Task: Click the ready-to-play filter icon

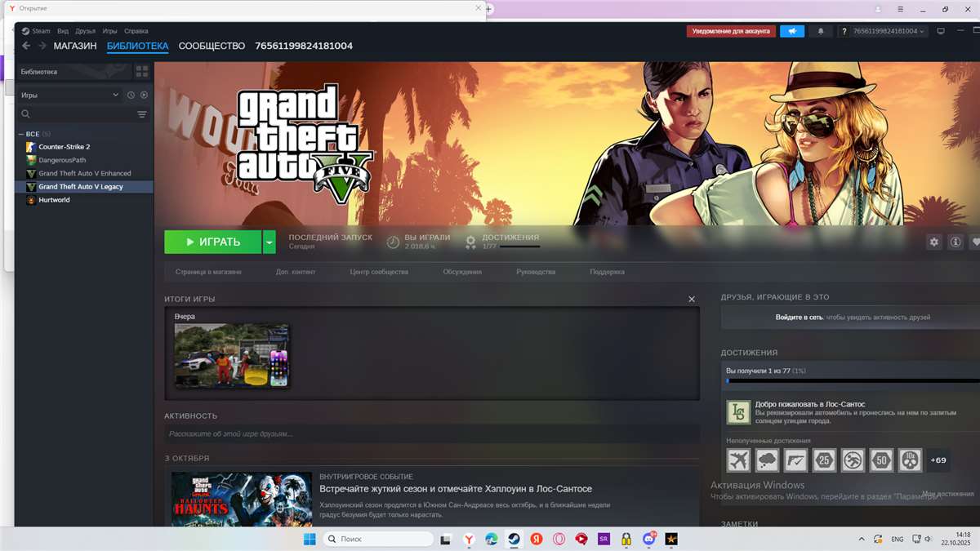Action: tap(144, 96)
